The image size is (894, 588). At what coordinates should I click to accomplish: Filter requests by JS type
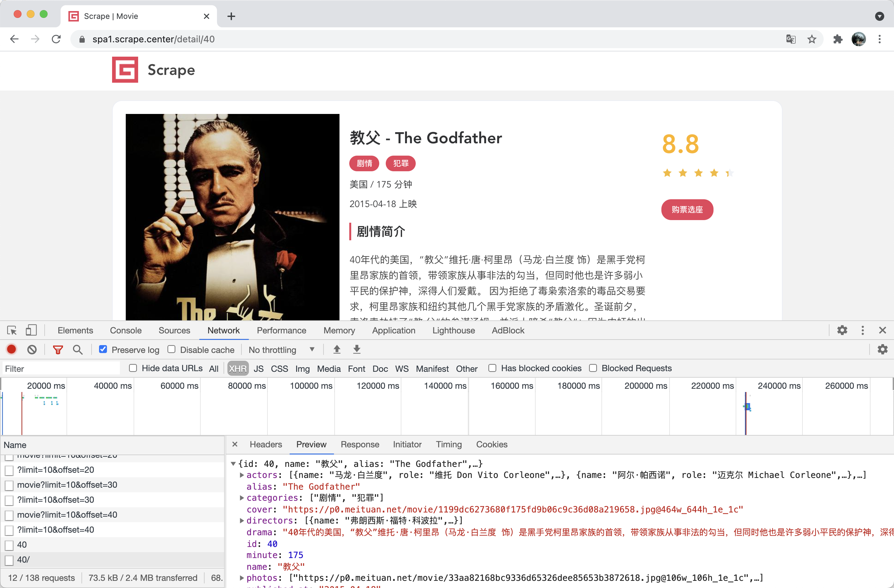pyautogui.click(x=258, y=369)
